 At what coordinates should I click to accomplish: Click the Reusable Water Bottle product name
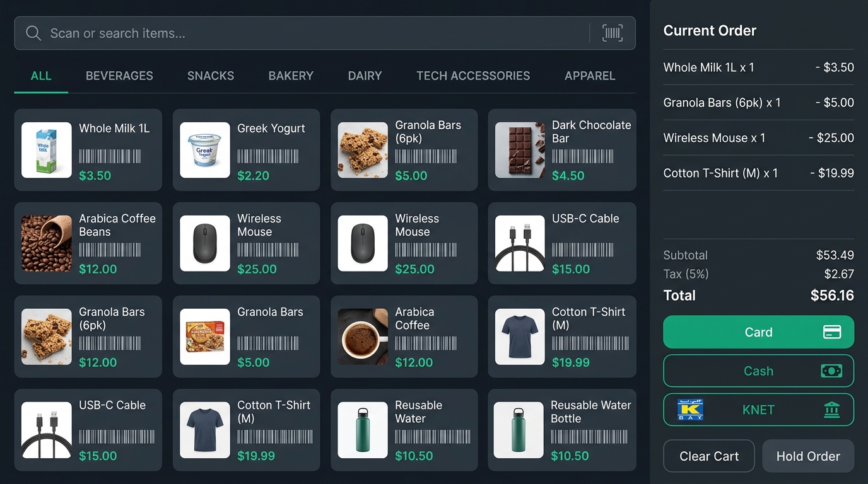(x=591, y=412)
